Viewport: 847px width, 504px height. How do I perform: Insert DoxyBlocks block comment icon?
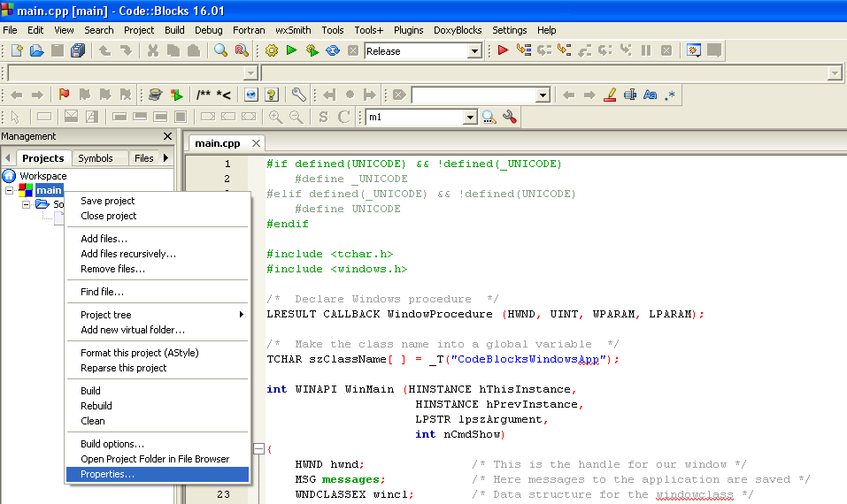(204, 95)
